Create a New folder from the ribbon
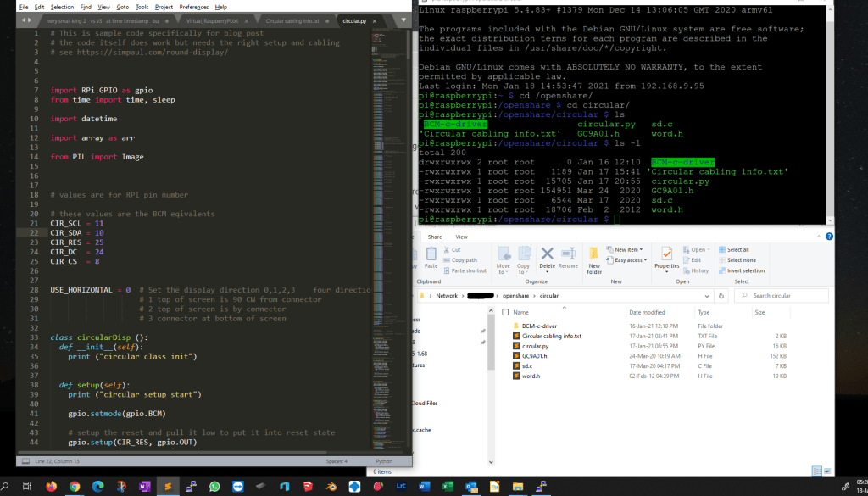 (594, 258)
